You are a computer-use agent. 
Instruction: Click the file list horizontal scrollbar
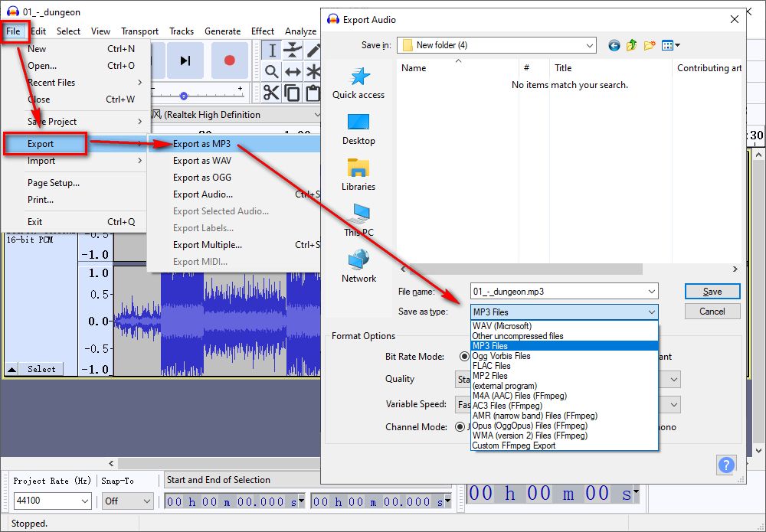(526, 269)
